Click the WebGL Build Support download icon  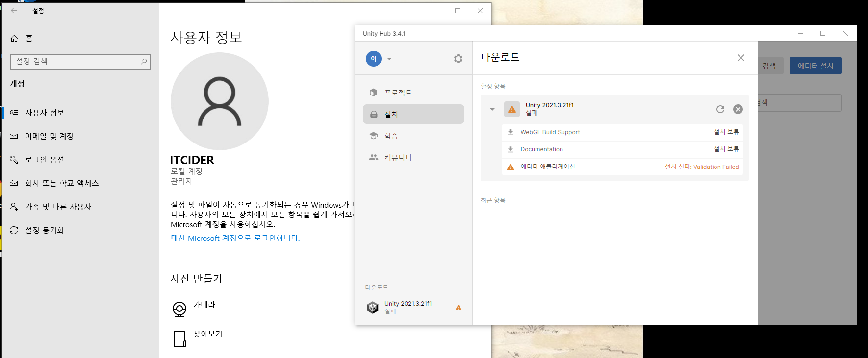click(x=511, y=132)
